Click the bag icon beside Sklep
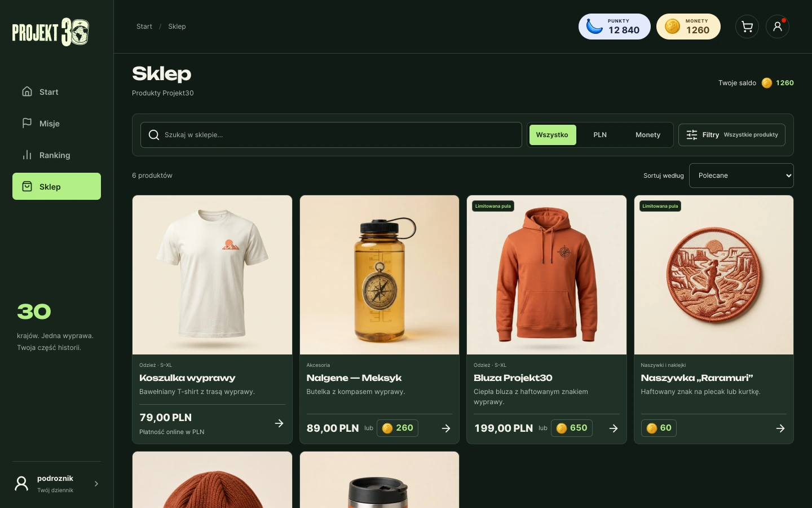This screenshot has height=508, width=812. [27, 186]
